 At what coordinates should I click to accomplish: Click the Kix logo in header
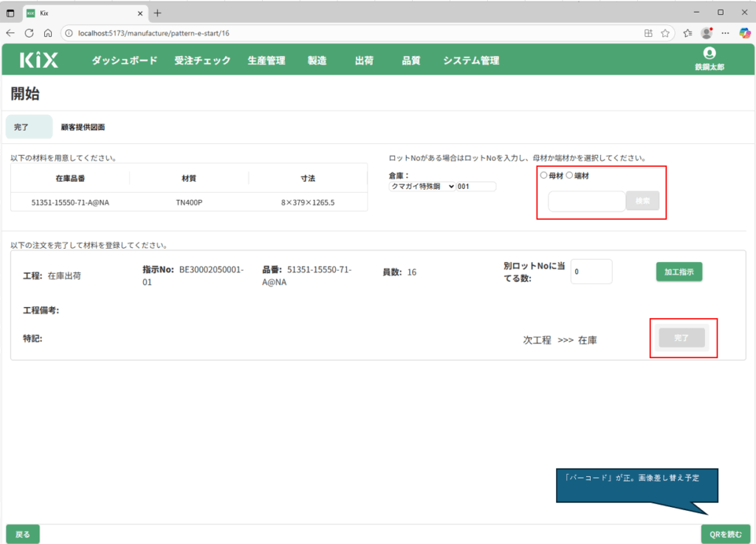pyautogui.click(x=39, y=61)
